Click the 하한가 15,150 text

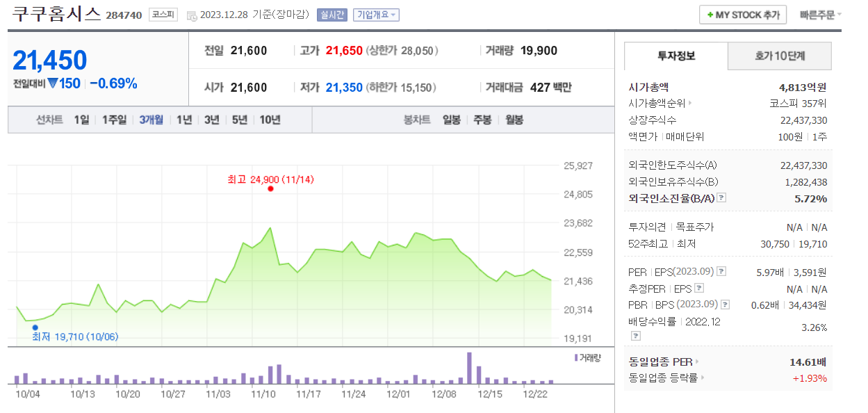[x=402, y=88]
